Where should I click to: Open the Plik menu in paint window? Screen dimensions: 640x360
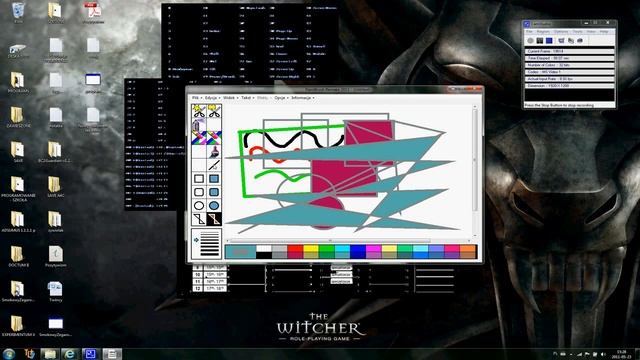(x=196, y=98)
